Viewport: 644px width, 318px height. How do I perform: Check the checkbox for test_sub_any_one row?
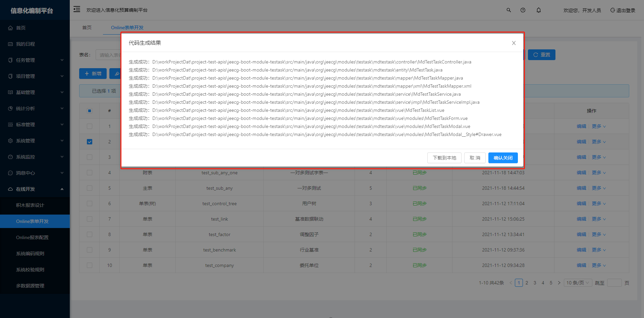pyautogui.click(x=90, y=173)
